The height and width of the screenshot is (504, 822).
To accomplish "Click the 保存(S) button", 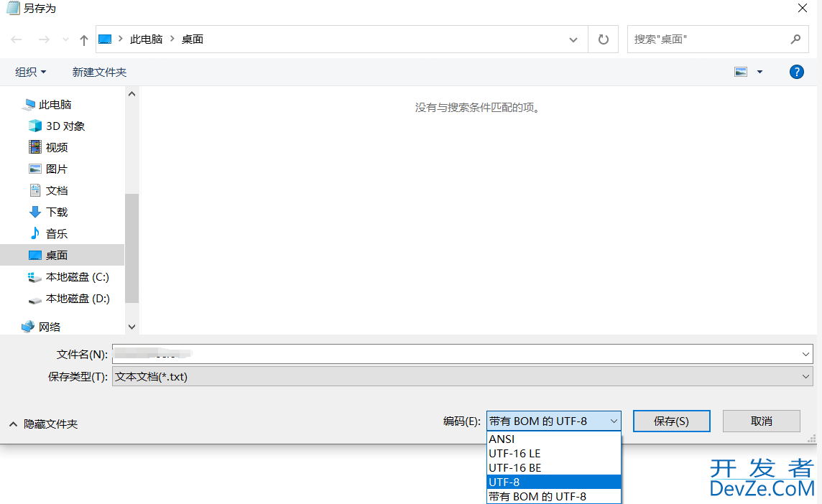I will 672,421.
